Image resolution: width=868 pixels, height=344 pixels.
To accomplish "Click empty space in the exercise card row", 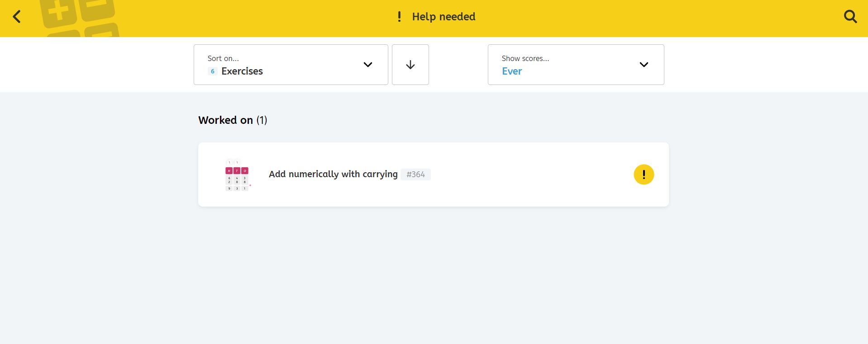I will 529,174.
